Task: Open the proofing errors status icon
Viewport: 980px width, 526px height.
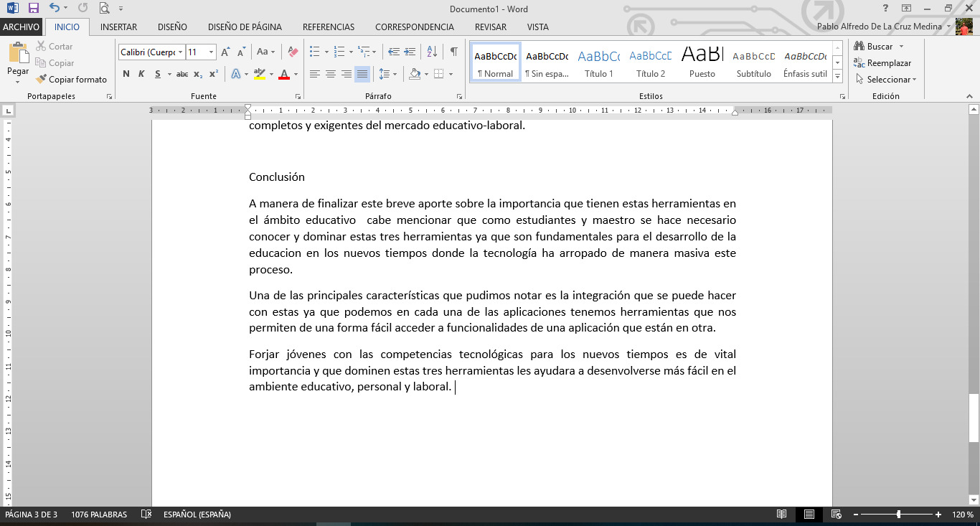Action: (146, 515)
